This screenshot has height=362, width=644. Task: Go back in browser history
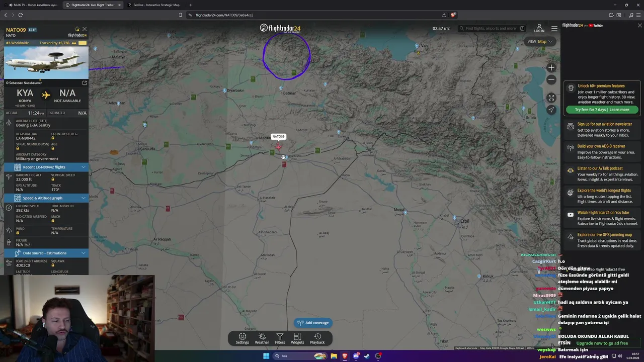(x=6, y=15)
